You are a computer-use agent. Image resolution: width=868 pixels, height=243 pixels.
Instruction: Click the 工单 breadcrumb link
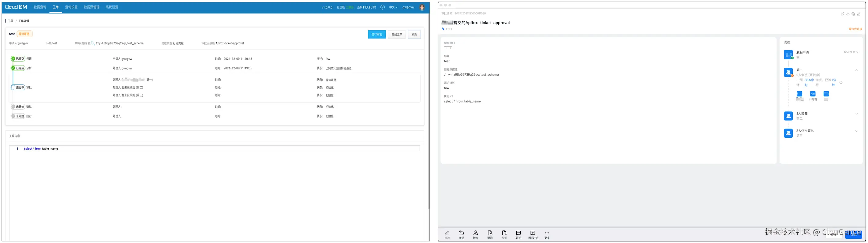pyautogui.click(x=10, y=21)
